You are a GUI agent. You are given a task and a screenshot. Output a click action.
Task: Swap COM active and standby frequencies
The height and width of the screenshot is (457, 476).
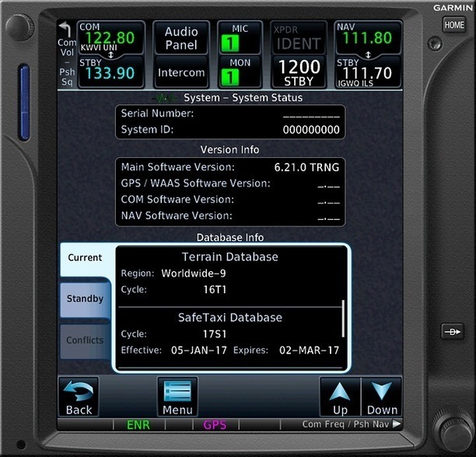pos(110,55)
